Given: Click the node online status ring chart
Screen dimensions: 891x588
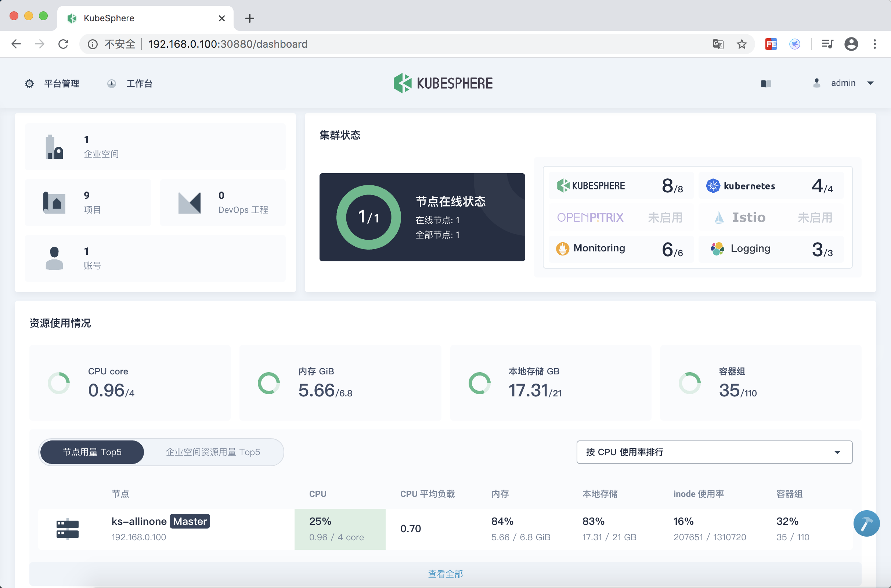Looking at the screenshot, I should click(x=368, y=217).
